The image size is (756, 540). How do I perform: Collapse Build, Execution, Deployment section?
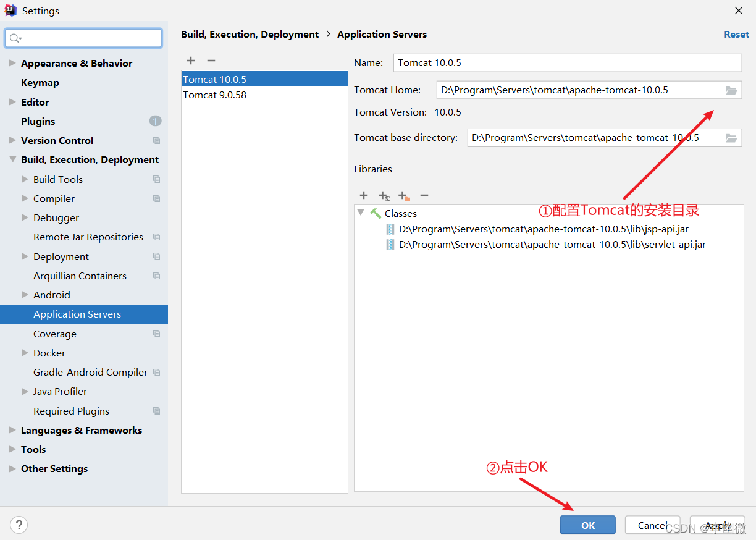point(12,159)
